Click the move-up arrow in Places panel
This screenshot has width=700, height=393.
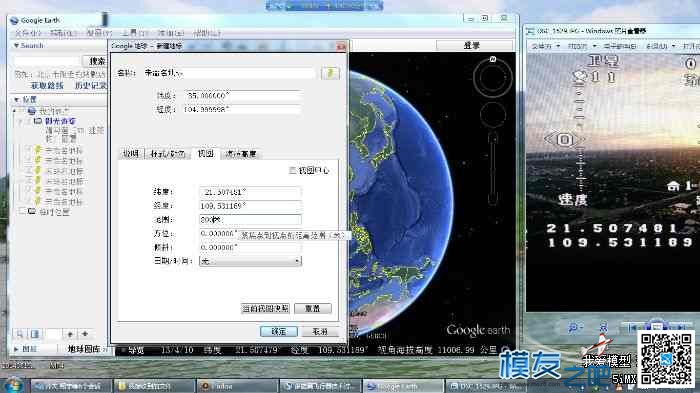70,334
